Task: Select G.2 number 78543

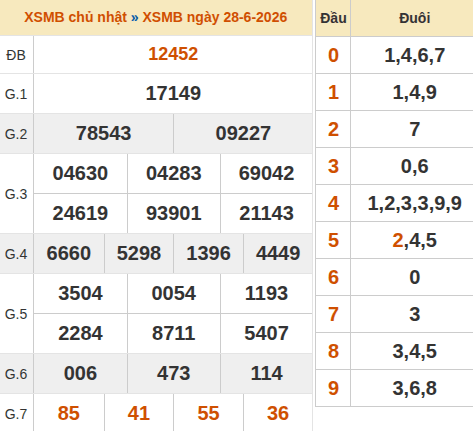Action: tap(104, 133)
